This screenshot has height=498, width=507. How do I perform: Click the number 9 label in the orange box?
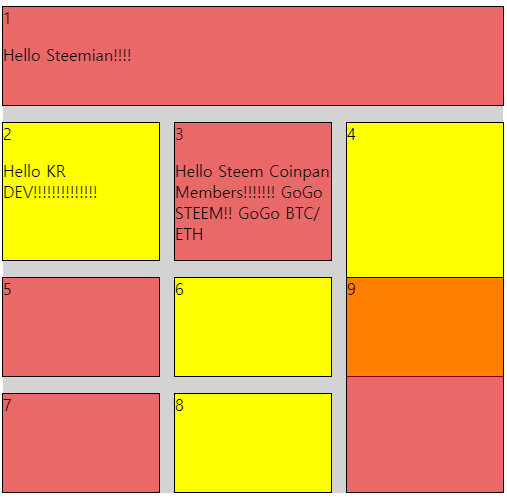click(351, 289)
